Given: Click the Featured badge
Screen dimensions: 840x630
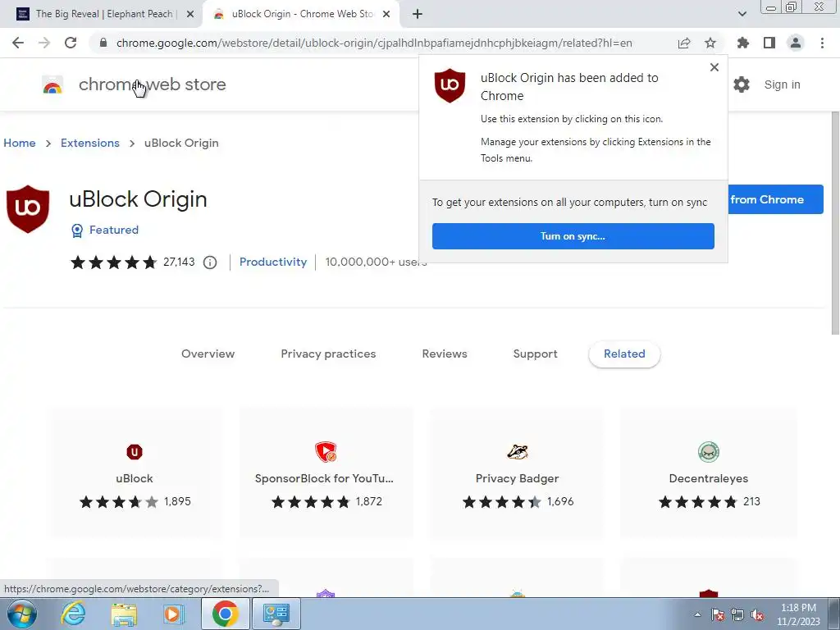Looking at the screenshot, I should (x=105, y=230).
